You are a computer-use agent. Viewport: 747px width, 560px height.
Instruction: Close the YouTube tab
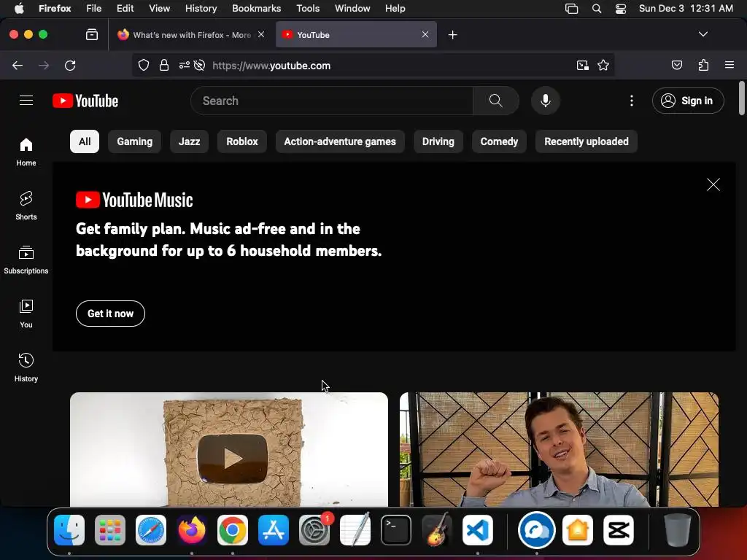pos(425,34)
